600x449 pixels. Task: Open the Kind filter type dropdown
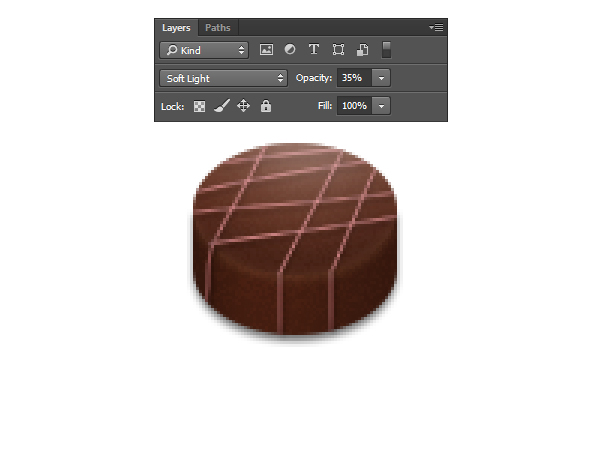point(204,49)
